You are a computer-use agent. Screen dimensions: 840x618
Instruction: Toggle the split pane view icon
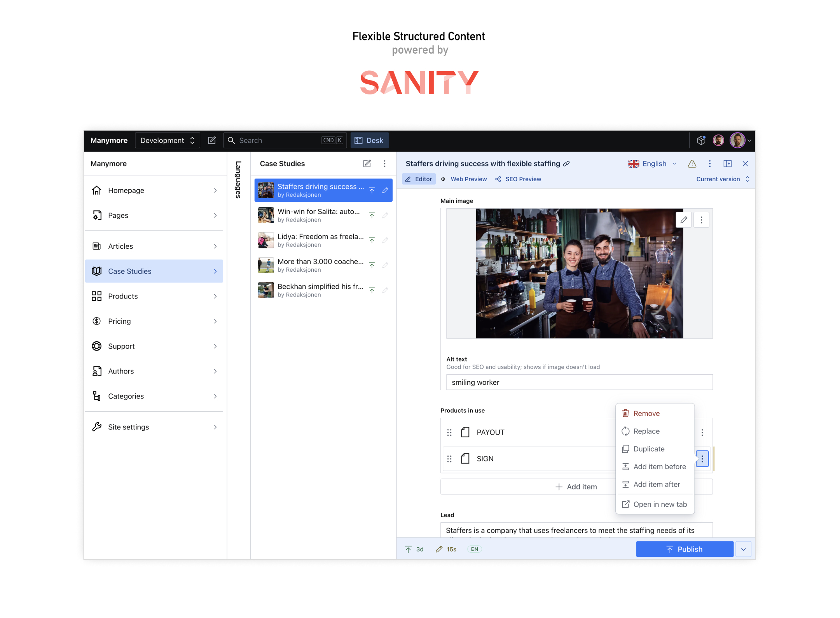727,164
